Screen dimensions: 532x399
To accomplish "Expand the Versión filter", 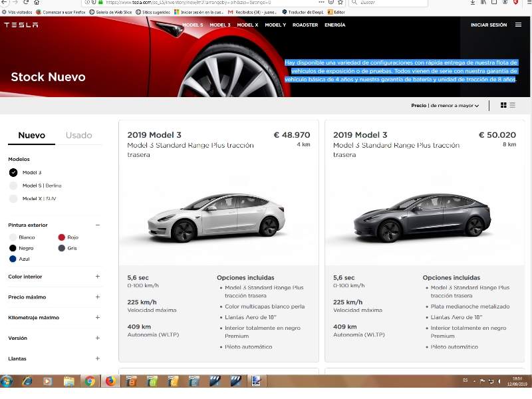I will point(97,338).
